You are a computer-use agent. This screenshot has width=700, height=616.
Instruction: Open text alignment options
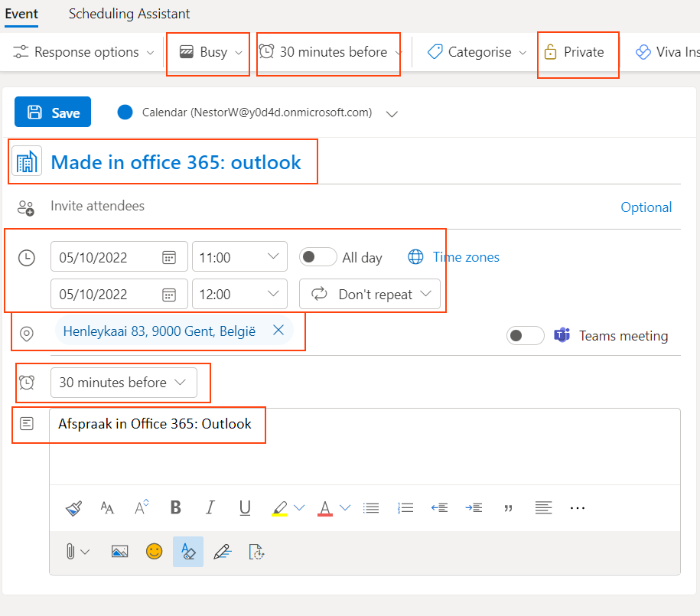click(543, 508)
